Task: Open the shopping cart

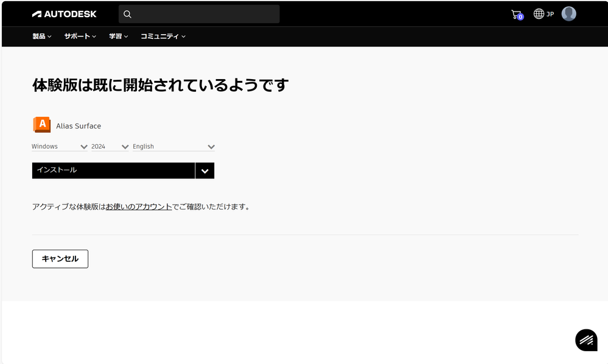Action: [x=517, y=15]
